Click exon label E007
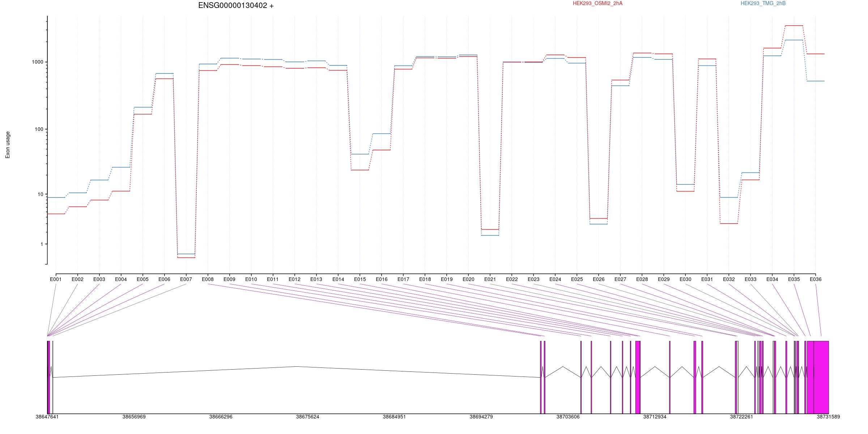 coord(186,279)
